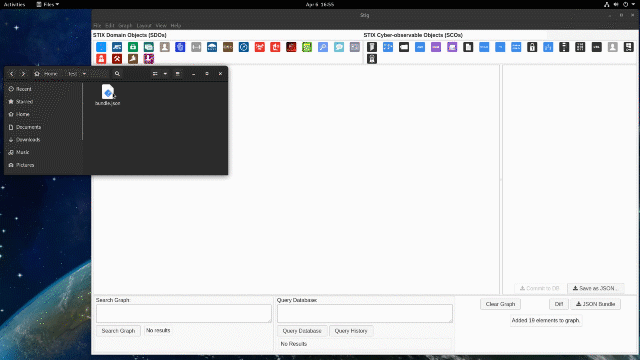The image size is (640, 360).
Task: Select the purple Sighting icon
Action: point(149,59)
